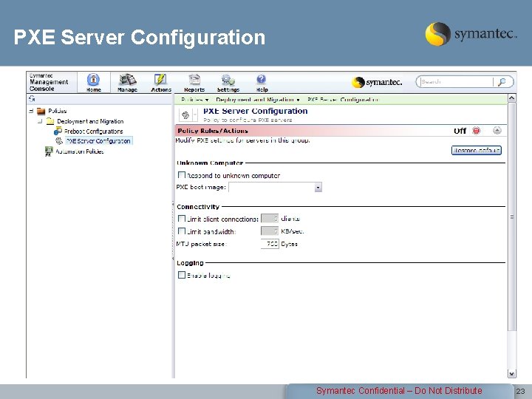The image size is (532, 399).
Task: Click the Automation Policies icon
Action: [49, 151]
